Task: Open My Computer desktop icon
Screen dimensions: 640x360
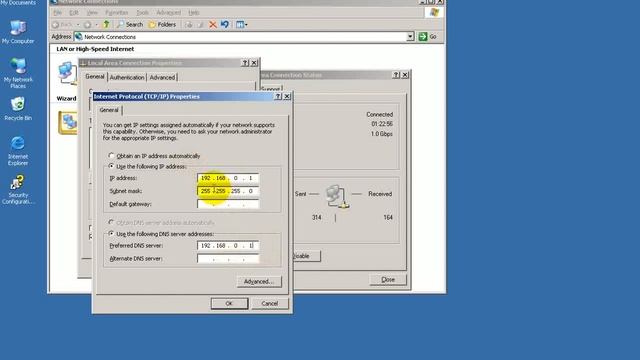Action: pos(18,32)
